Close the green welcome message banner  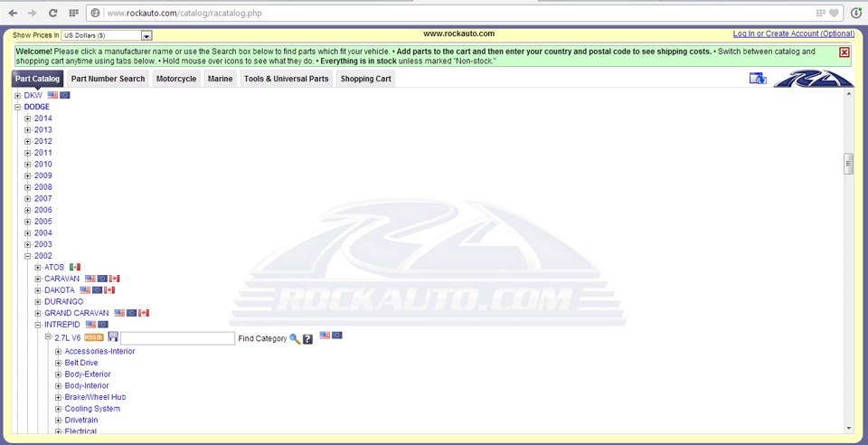pos(844,52)
